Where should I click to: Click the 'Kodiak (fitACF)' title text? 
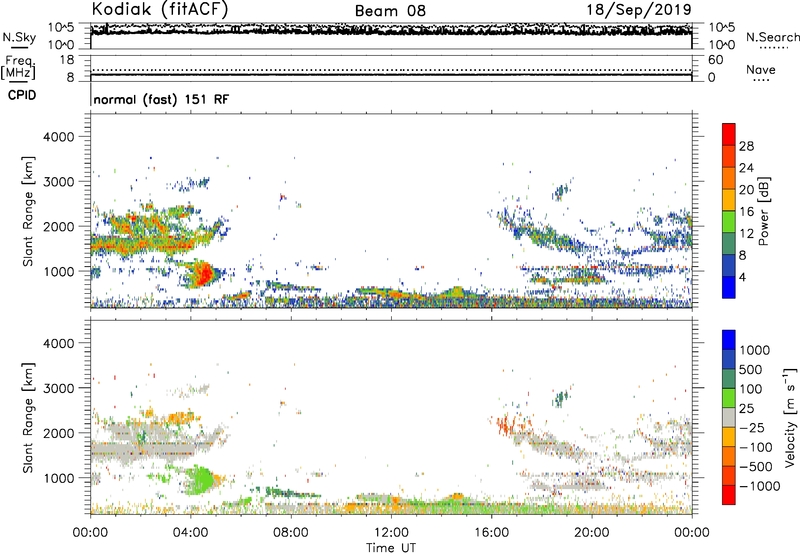point(160,9)
